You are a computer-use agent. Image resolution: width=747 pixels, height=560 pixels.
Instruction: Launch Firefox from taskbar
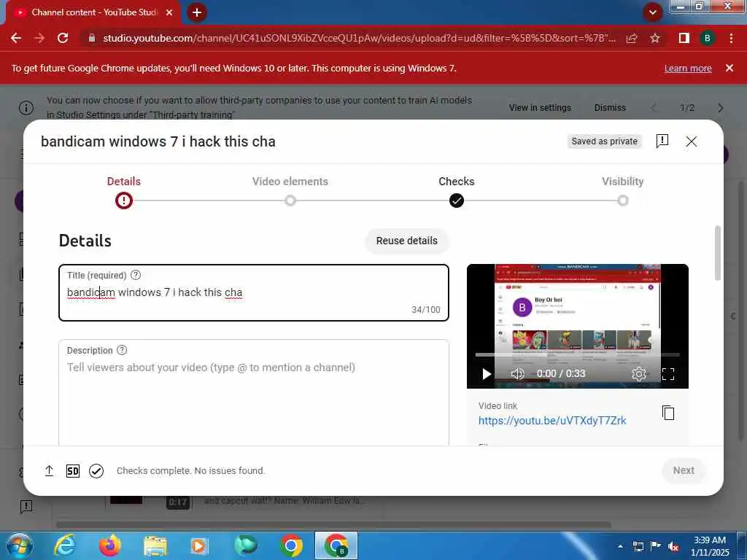(x=110, y=545)
